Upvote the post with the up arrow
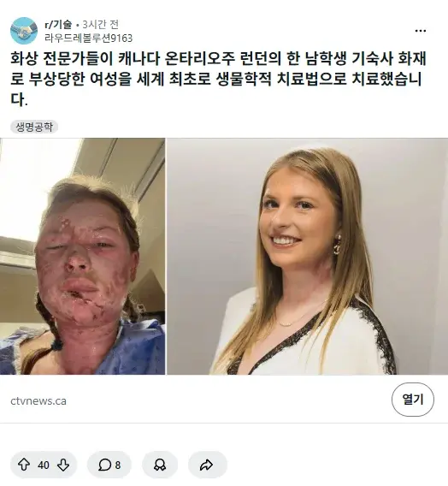448x486 pixels. 24,465
